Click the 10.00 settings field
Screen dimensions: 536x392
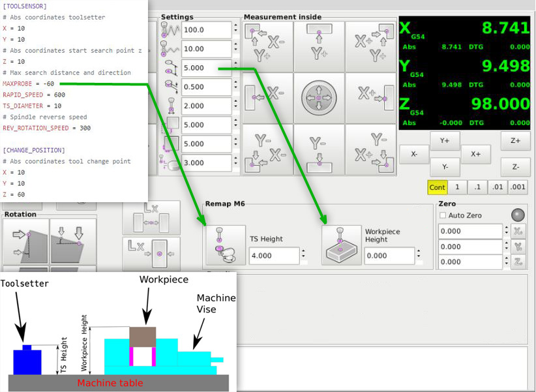coord(207,49)
